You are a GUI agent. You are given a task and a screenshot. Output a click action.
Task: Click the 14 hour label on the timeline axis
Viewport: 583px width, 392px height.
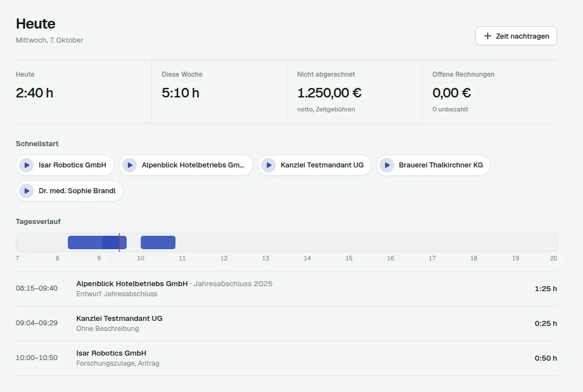pos(307,258)
